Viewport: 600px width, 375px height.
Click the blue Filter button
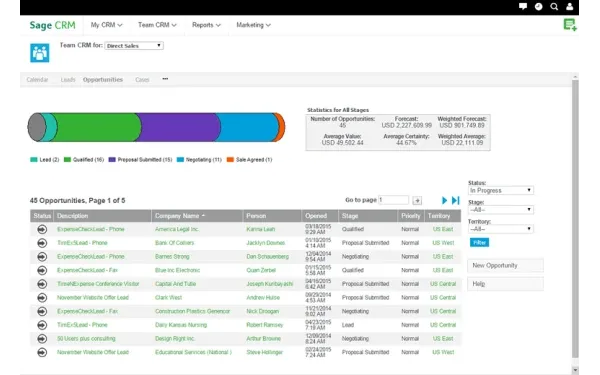tap(479, 243)
